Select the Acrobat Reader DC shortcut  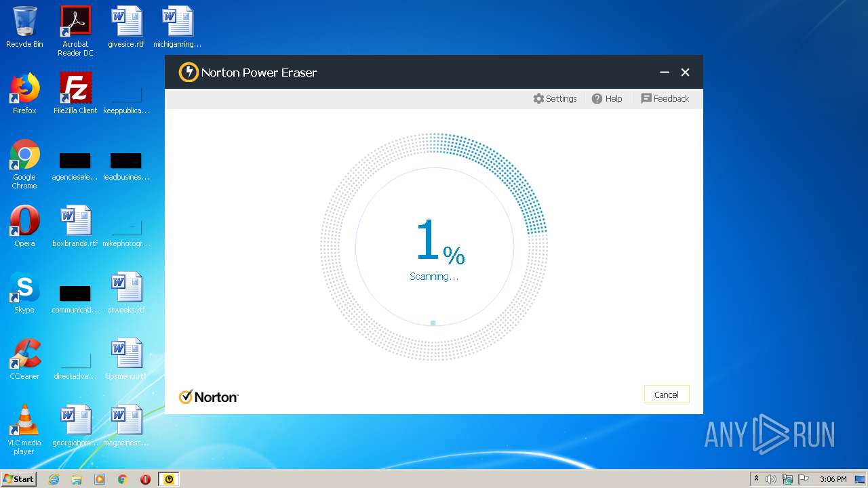point(75,31)
